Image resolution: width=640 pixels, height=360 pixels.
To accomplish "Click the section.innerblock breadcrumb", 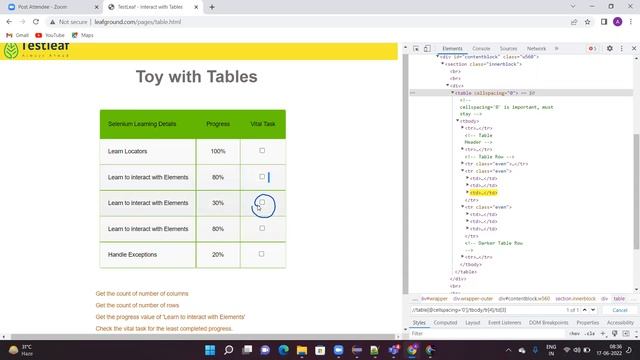I will click(x=575, y=299).
